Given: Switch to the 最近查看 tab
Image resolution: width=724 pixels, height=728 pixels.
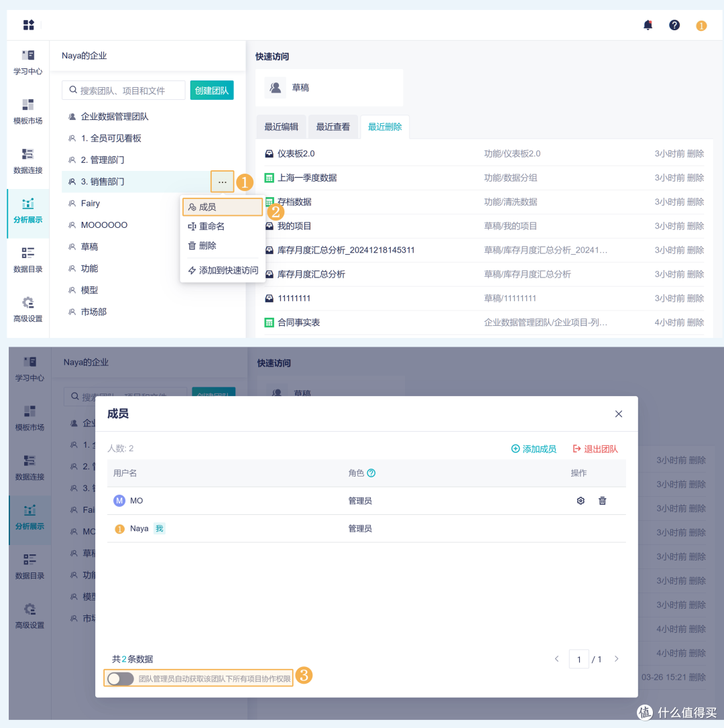Looking at the screenshot, I should tap(333, 127).
